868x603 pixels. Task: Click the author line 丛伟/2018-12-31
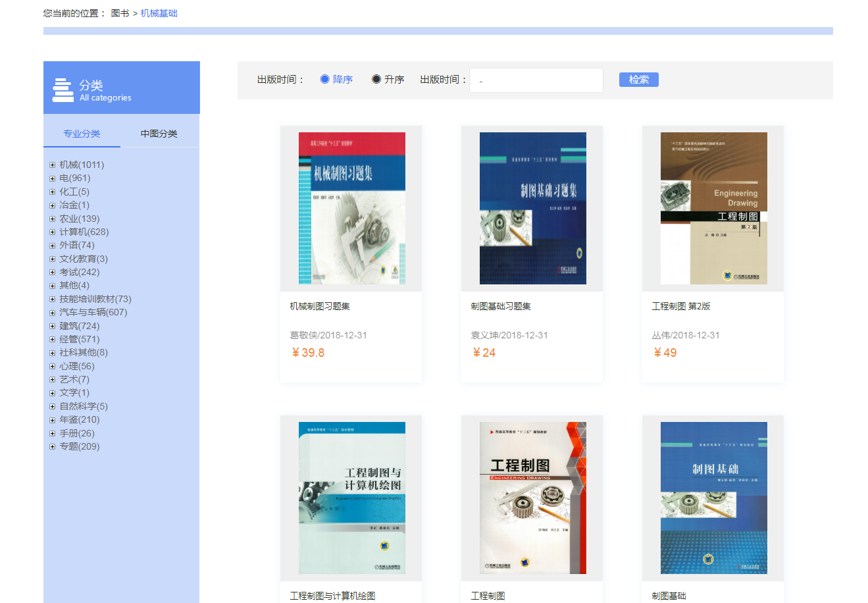click(x=686, y=335)
